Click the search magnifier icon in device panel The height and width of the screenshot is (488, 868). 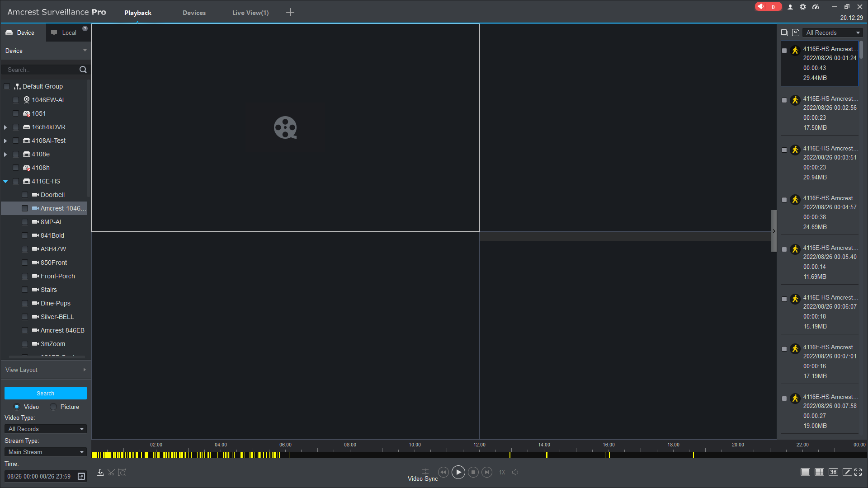click(x=83, y=70)
